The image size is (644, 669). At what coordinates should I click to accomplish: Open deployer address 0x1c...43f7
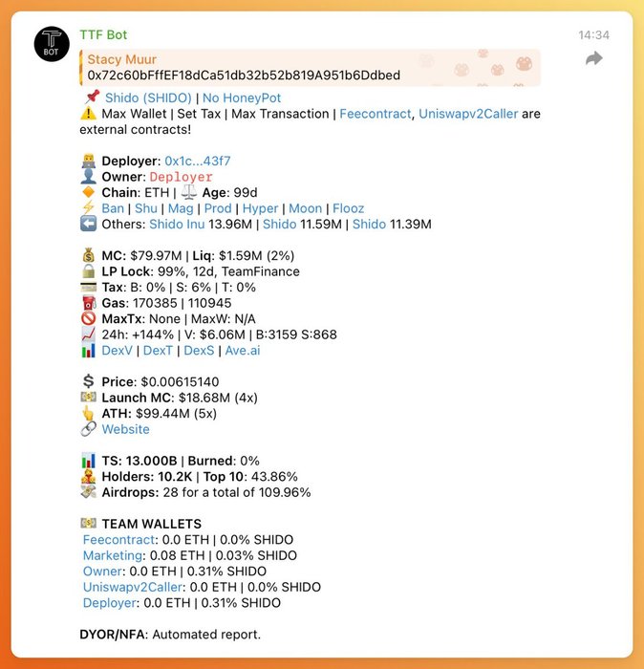point(198,161)
